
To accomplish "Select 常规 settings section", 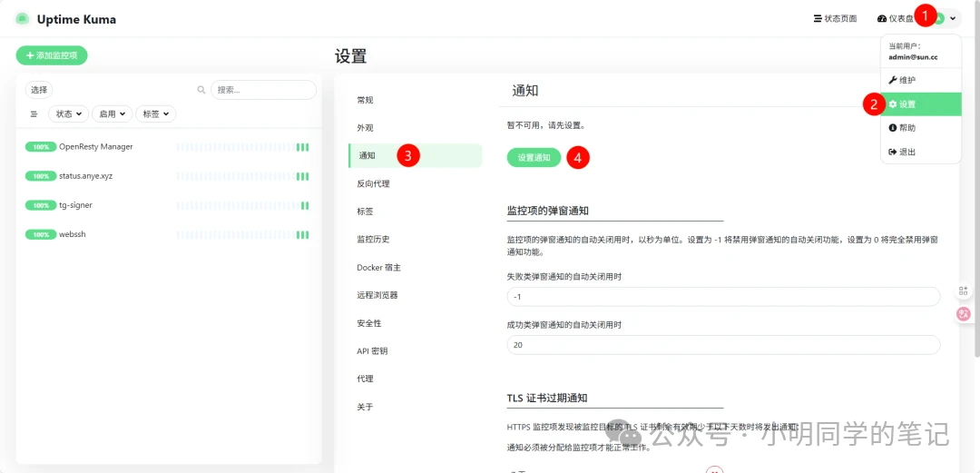I will (415, 100).
